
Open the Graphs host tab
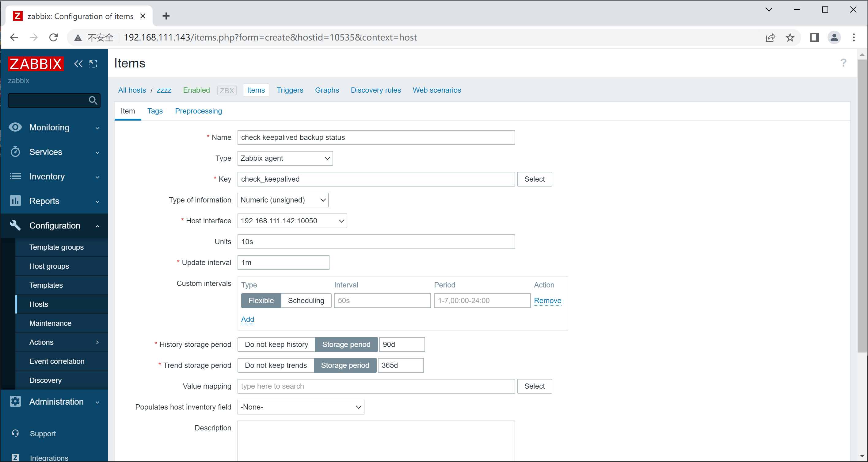(327, 90)
